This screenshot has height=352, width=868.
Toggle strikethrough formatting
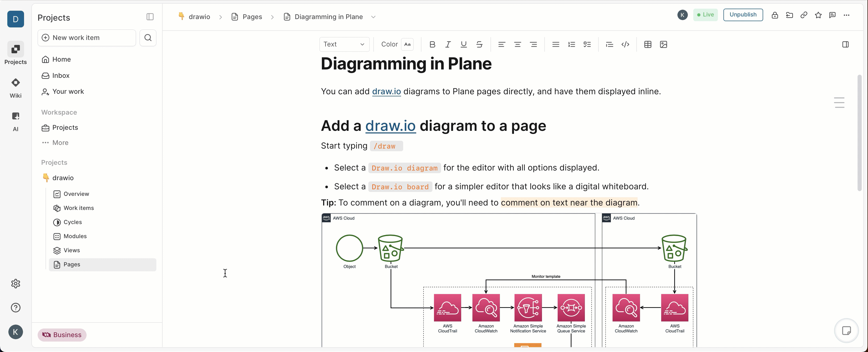pos(479,44)
